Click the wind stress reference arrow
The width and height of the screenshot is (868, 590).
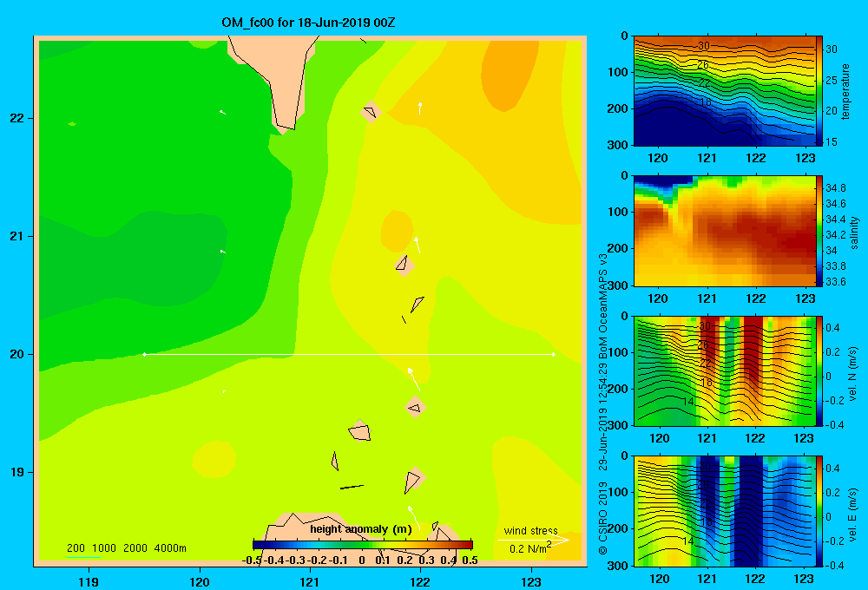pyautogui.click(x=534, y=540)
